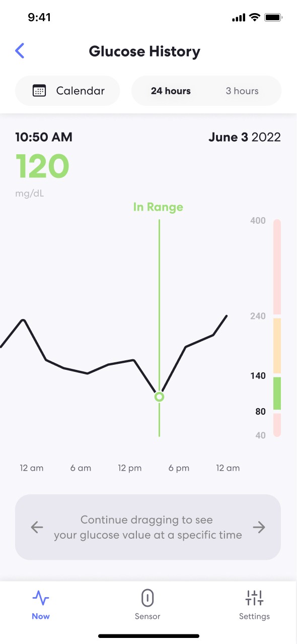Select the 24 hours view

pos(171,91)
